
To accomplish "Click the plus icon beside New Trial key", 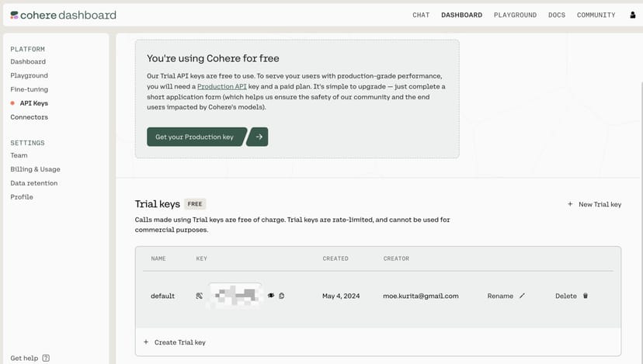I will (570, 204).
